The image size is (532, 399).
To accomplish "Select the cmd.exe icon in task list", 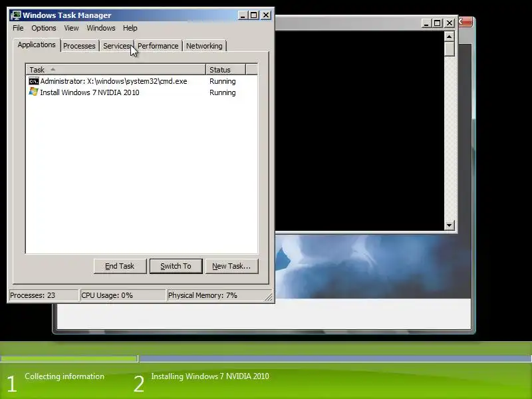I will tap(34, 81).
